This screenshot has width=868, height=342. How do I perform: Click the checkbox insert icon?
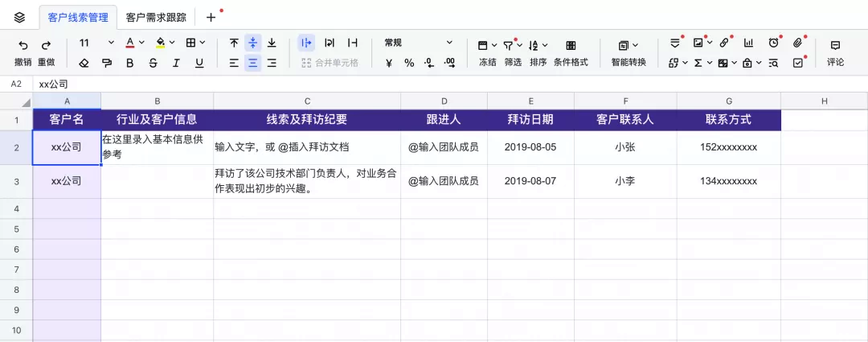click(x=798, y=64)
